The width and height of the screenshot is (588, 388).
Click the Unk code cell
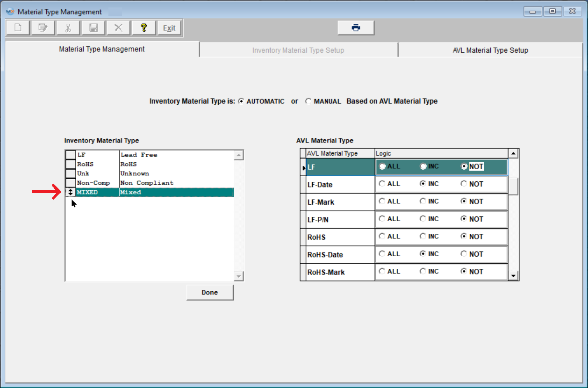click(x=97, y=173)
